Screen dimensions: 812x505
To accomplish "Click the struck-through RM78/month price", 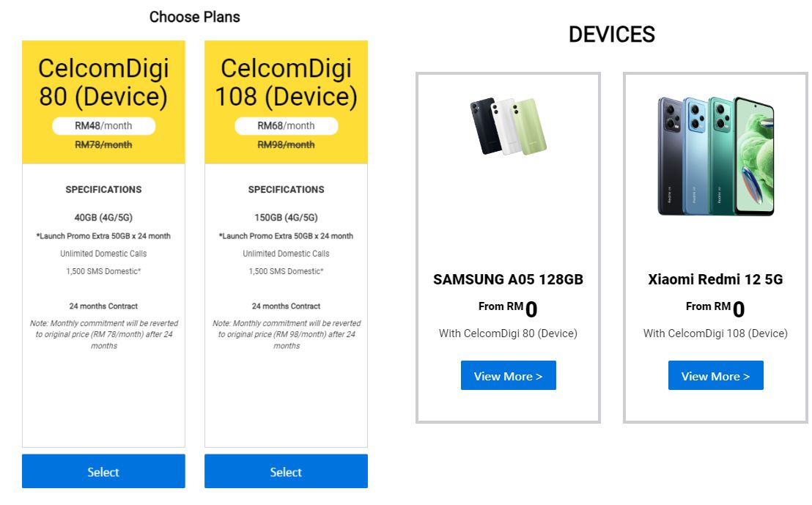I will click(x=103, y=144).
